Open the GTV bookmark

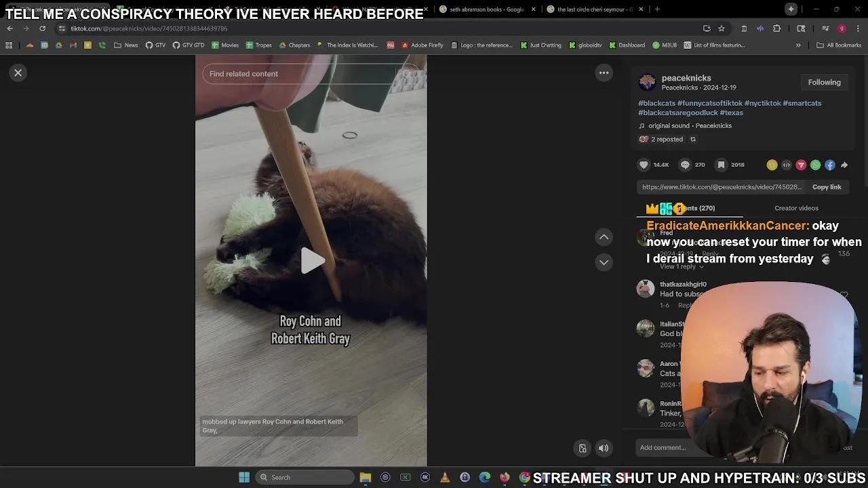155,45
